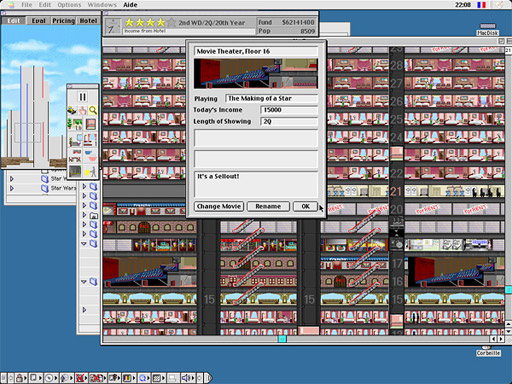Expand the picture folder row in Finder list
The height and width of the screenshot is (384, 512).
(x=84, y=215)
